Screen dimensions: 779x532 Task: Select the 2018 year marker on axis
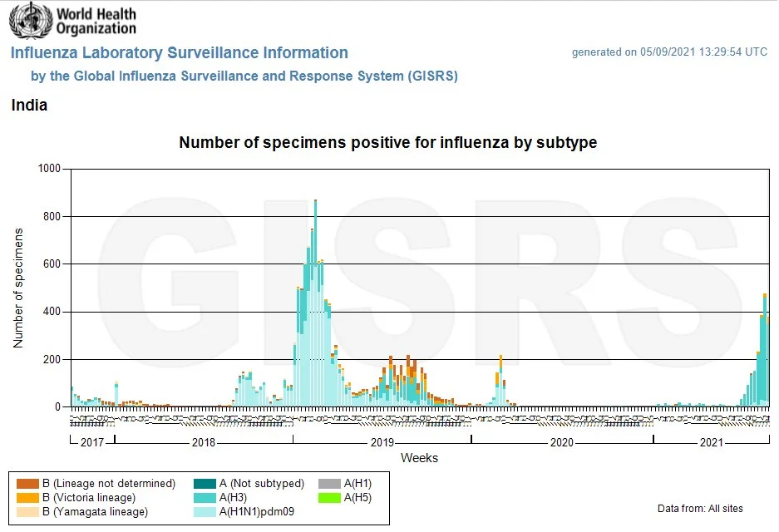click(x=204, y=442)
